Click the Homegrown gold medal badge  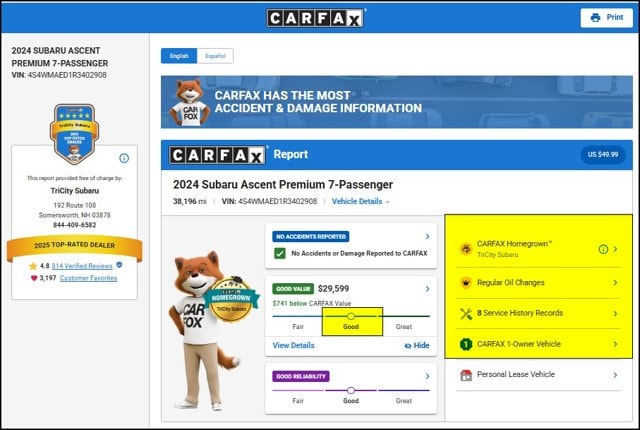click(x=231, y=299)
